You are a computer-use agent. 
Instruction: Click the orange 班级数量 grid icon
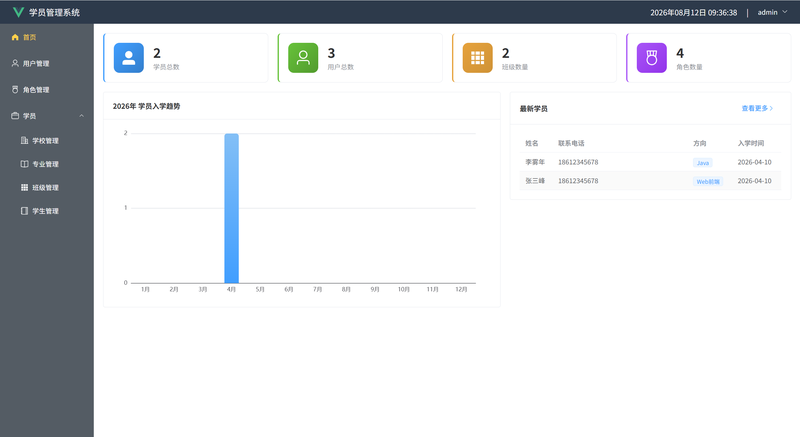click(x=478, y=58)
